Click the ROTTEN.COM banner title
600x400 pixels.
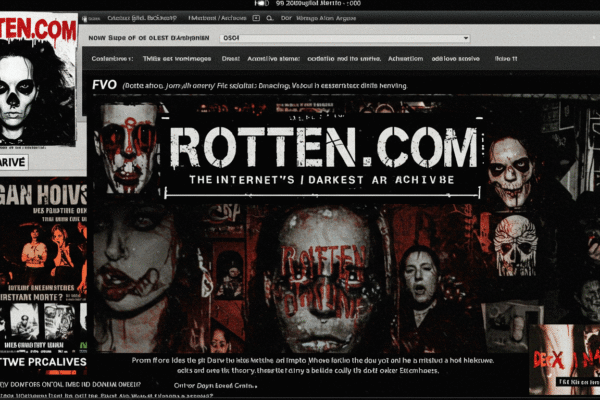tap(324, 147)
